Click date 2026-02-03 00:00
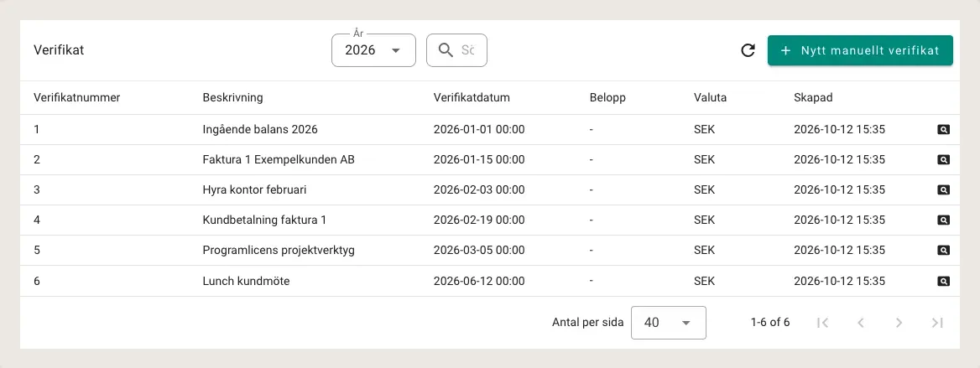 (x=479, y=189)
